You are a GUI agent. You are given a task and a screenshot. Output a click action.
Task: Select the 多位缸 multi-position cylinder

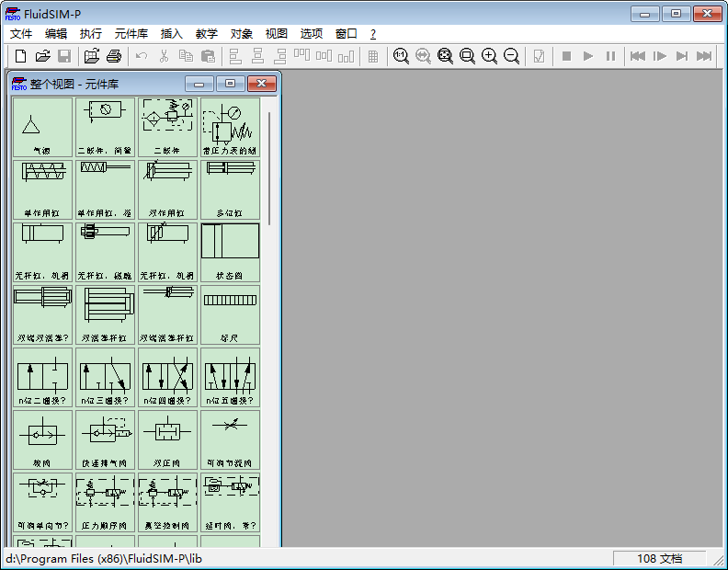231,189
